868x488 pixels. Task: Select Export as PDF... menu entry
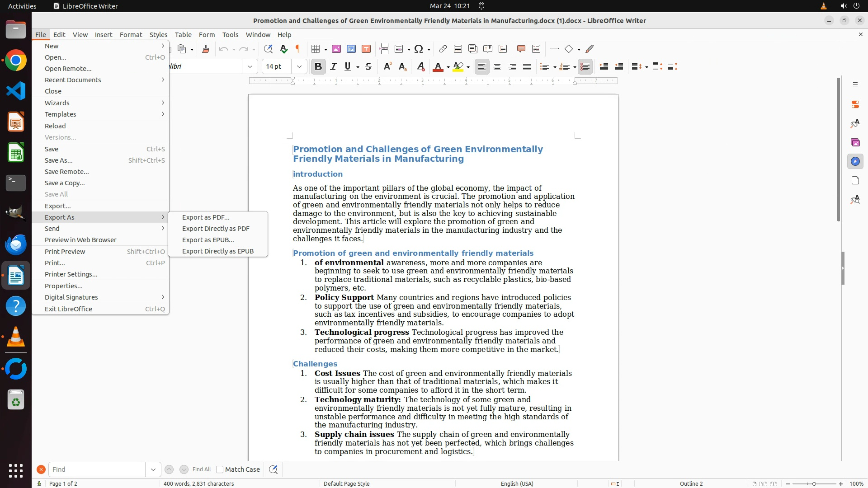(206, 217)
